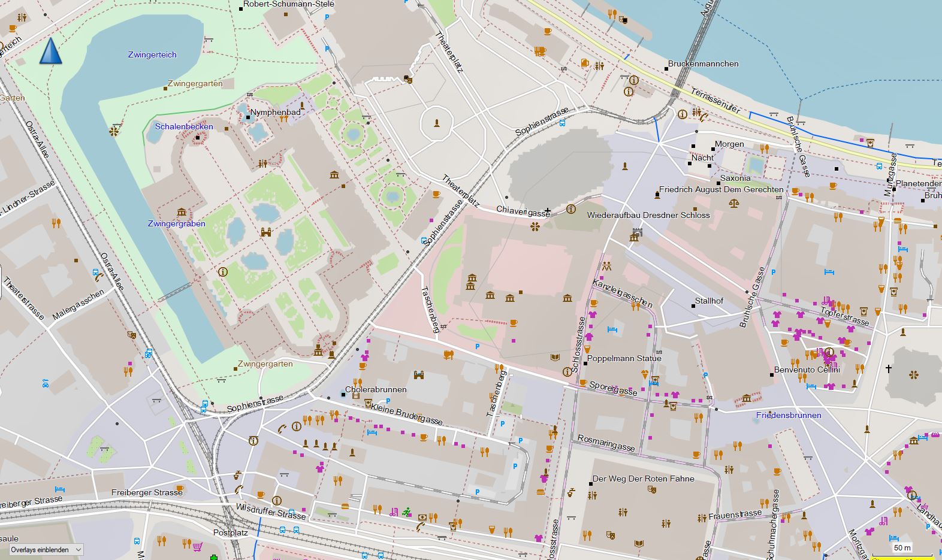Open the "Overlays einblenden" dropdown

[46, 549]
